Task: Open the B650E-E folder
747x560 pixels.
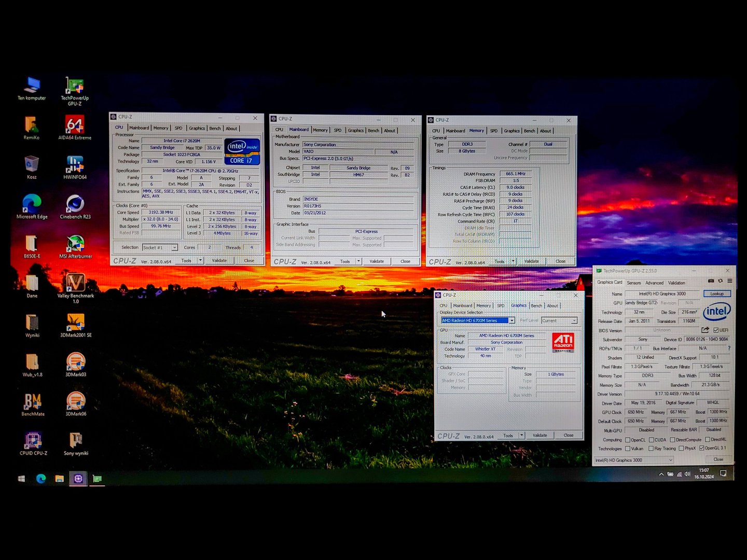Action: [32, 246]
